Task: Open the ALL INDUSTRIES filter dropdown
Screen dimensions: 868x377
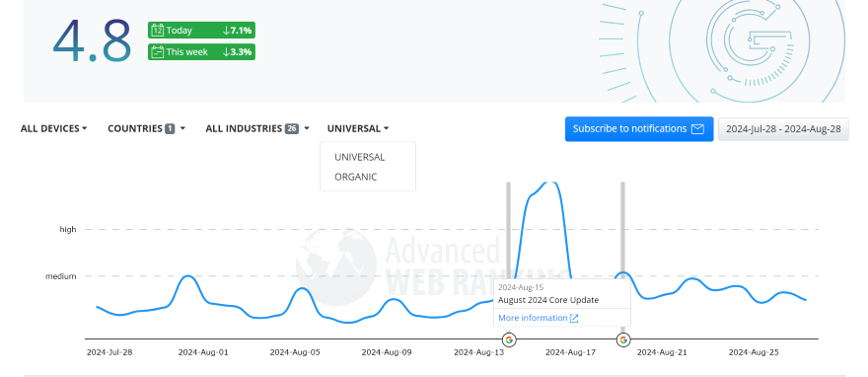Action: 256,128
